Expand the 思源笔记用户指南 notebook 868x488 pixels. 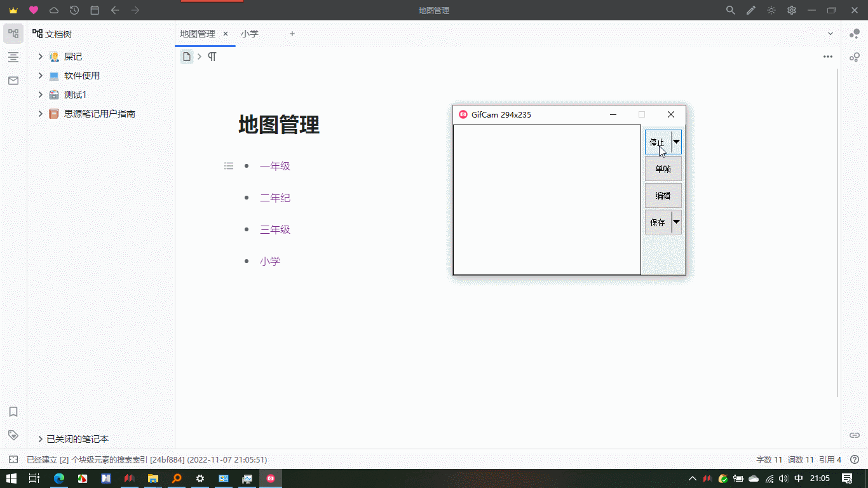[41, 114]
